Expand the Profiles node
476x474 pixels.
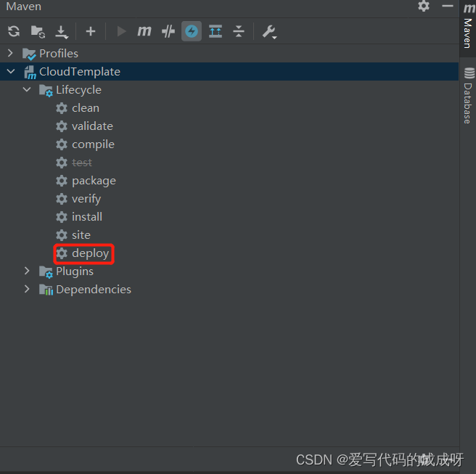pyautogui.click(x=10, y=53)
